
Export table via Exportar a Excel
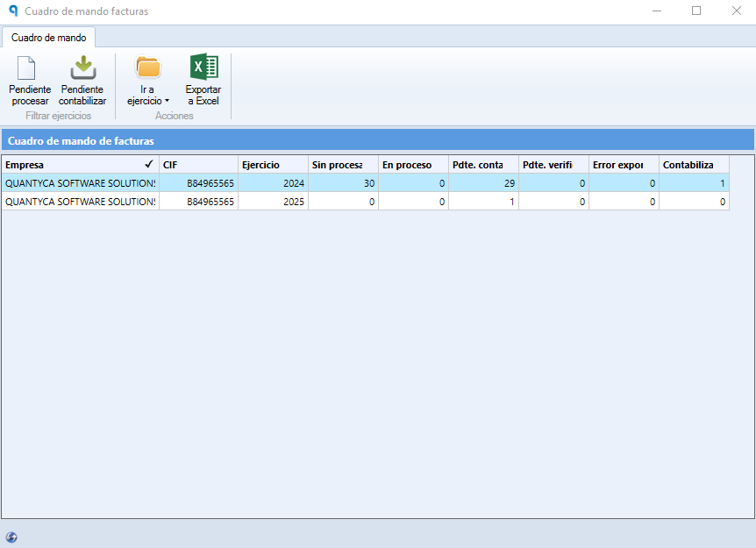203,80
